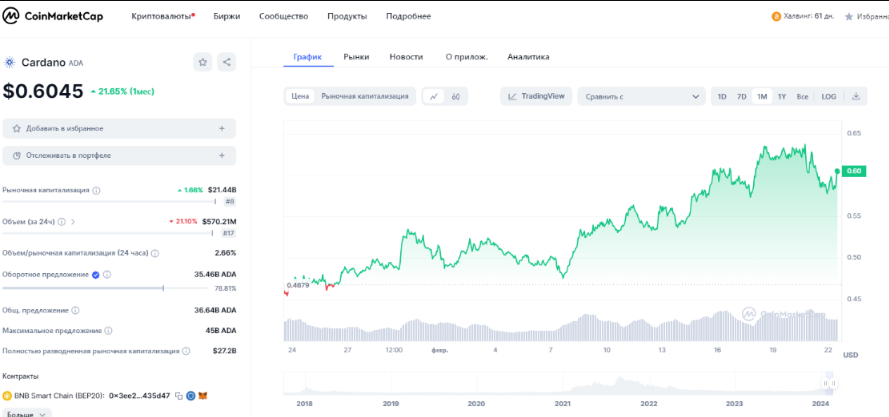
Task: Show info for Объем/рыночная капитализация (24 часа)
Action: point(155,253)
